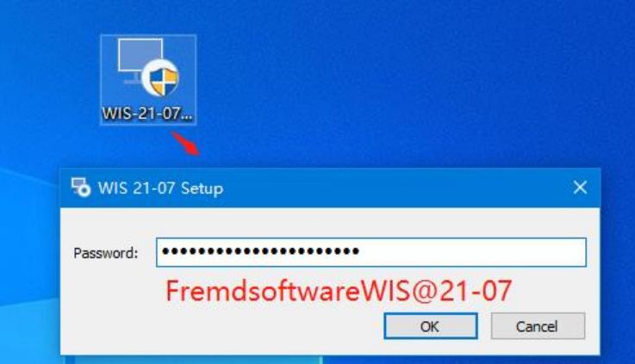Image resolution: width=635 pixels, height=364 pixels.
Task: Confirm the password with OK
Action: (x=431, y=326)
